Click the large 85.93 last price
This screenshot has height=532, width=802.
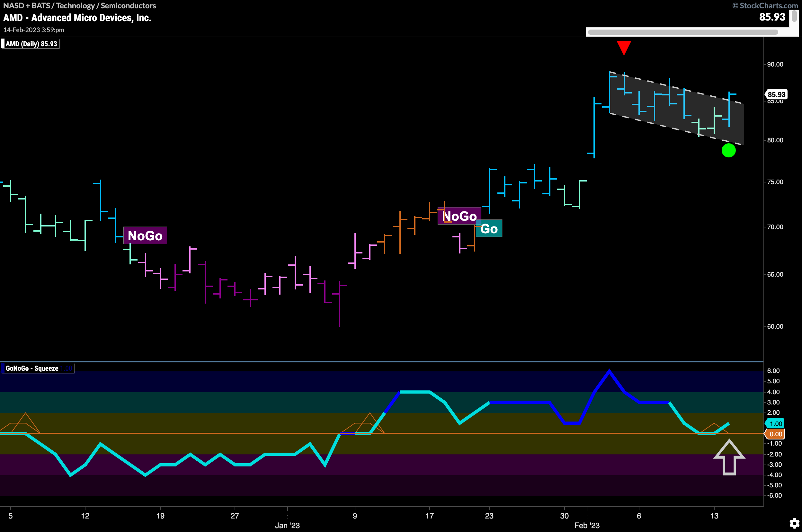[772, 17]
